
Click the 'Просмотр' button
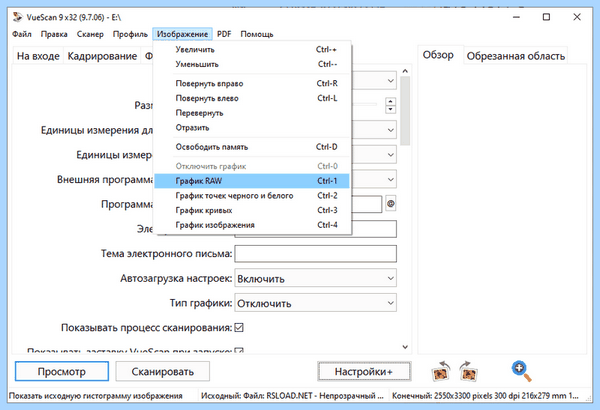pyautogui.click(x=62, y=371)
